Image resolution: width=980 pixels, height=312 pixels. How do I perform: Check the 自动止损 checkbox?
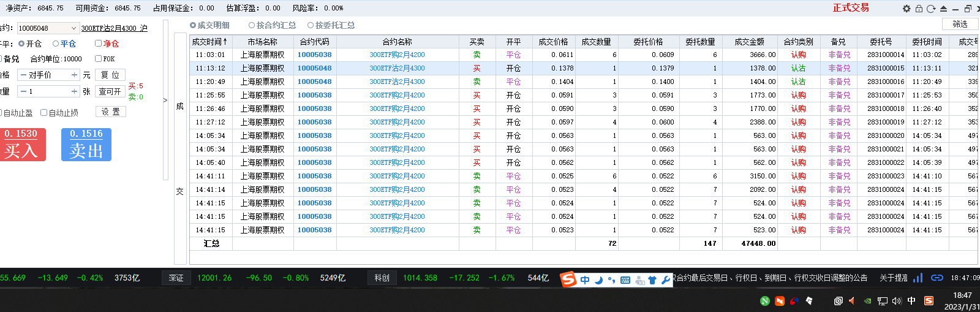[x=44, y=113]
